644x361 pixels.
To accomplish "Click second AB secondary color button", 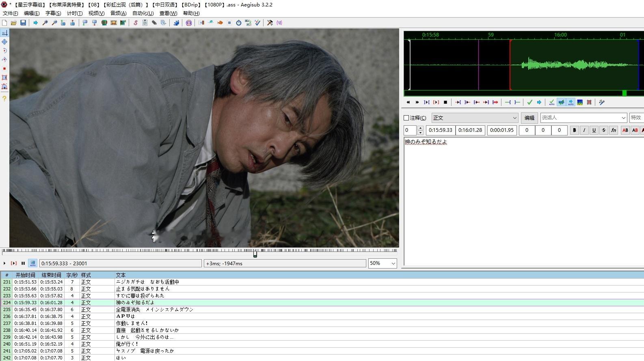I will [x=635, y=130].
